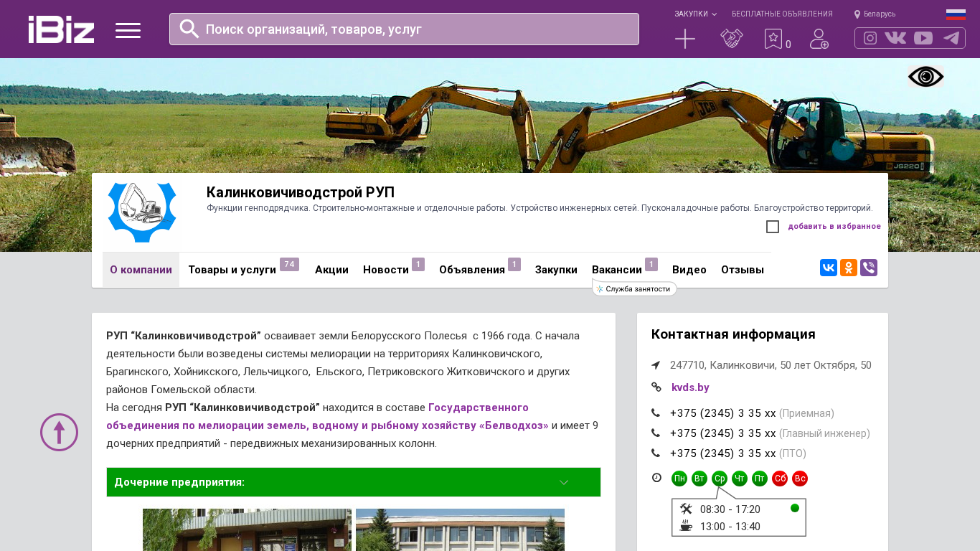The image size is (980, 551).
Task: Select Friday (Пт) schedule circle
Action: click(x=760, y=479)
